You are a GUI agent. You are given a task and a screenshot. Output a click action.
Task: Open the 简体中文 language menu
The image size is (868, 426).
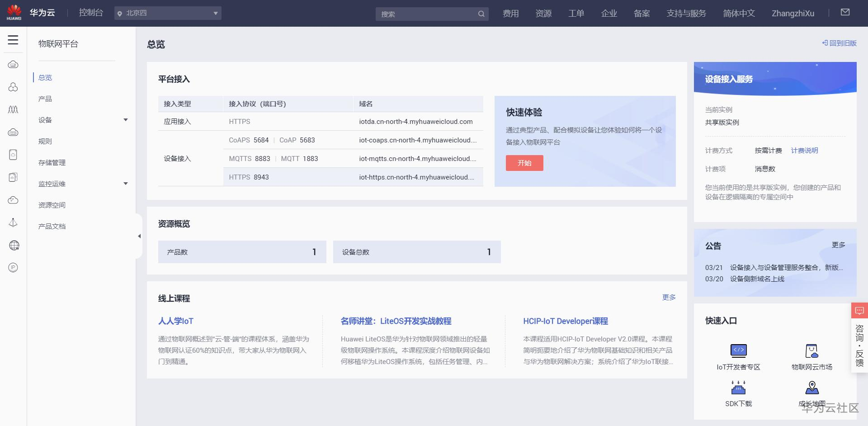tap(739, 14)
